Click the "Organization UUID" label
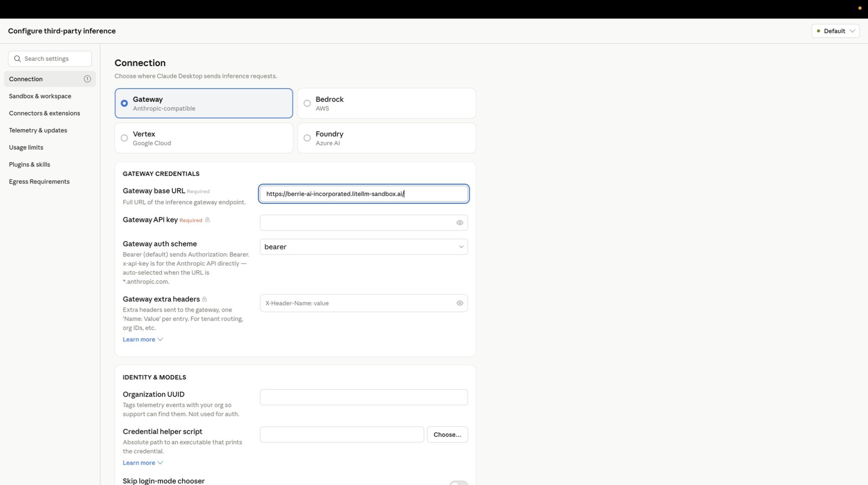Screen dimensions: 868x485 point(154,395)
